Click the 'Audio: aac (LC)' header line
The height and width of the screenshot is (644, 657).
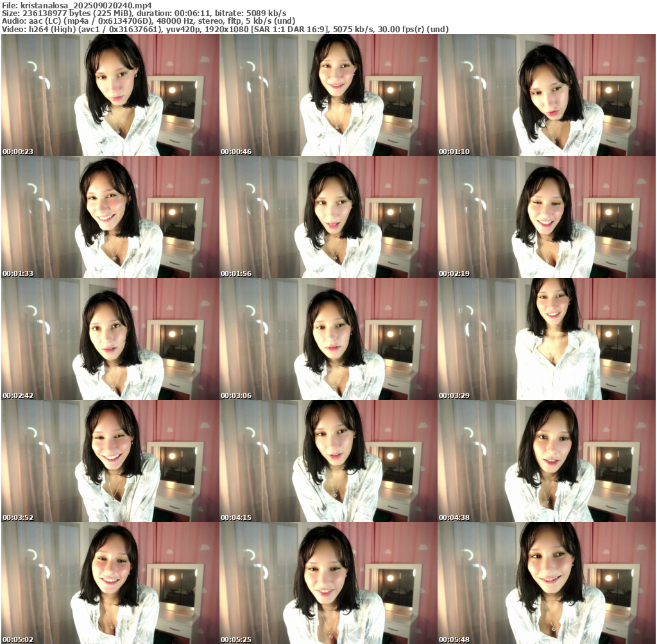(x=148, y=21)
